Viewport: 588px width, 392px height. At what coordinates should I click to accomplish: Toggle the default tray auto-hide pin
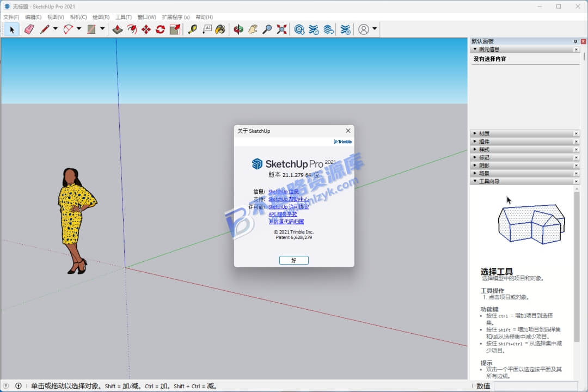(575, 41)
